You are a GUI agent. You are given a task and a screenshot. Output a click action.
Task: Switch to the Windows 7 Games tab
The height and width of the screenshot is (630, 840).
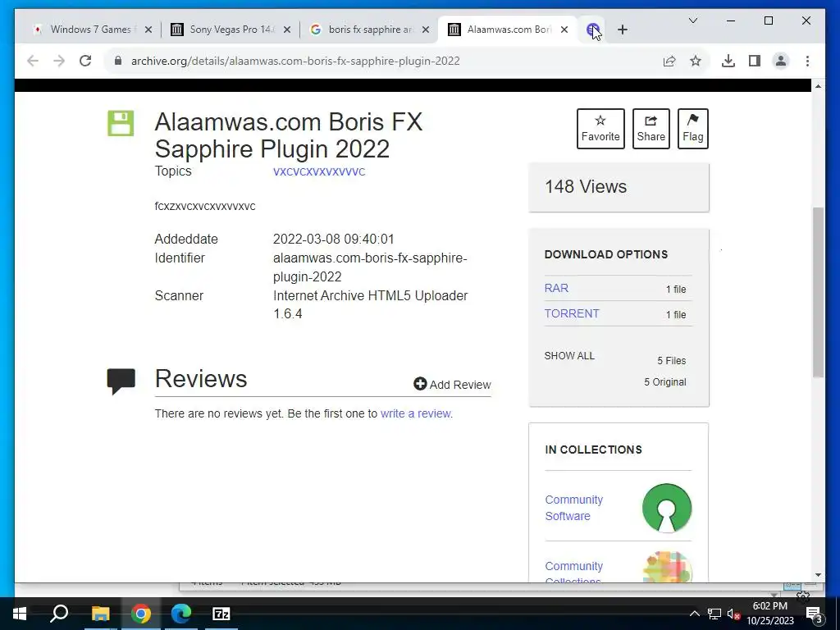pyautogui.click(x=91, y=30)
